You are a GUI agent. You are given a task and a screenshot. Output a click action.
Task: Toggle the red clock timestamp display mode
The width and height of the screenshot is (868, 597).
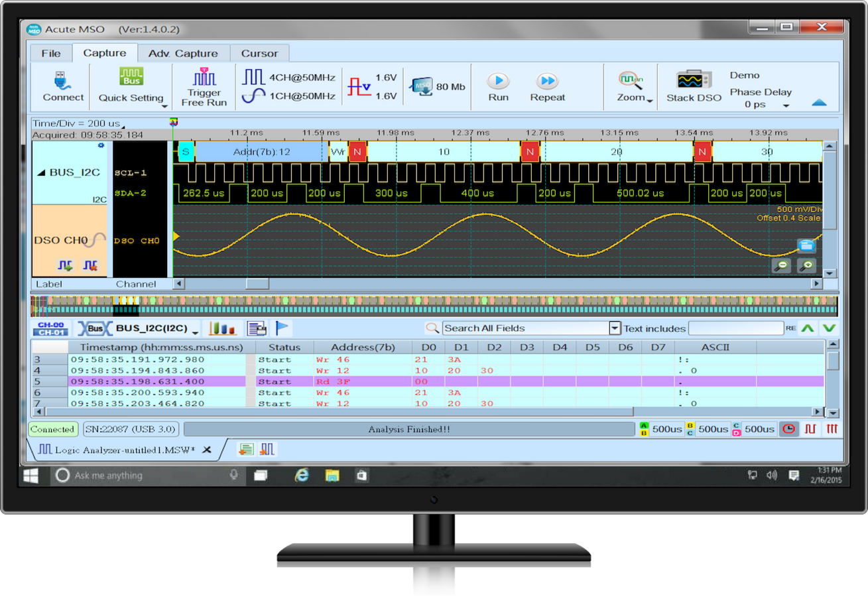788,429
